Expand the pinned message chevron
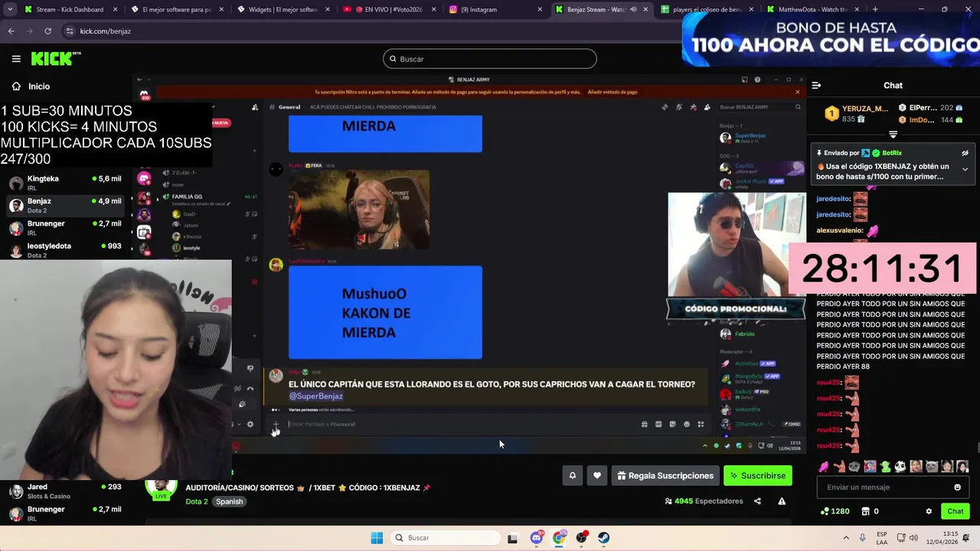The image size is (980, 551). pos(965,169)
